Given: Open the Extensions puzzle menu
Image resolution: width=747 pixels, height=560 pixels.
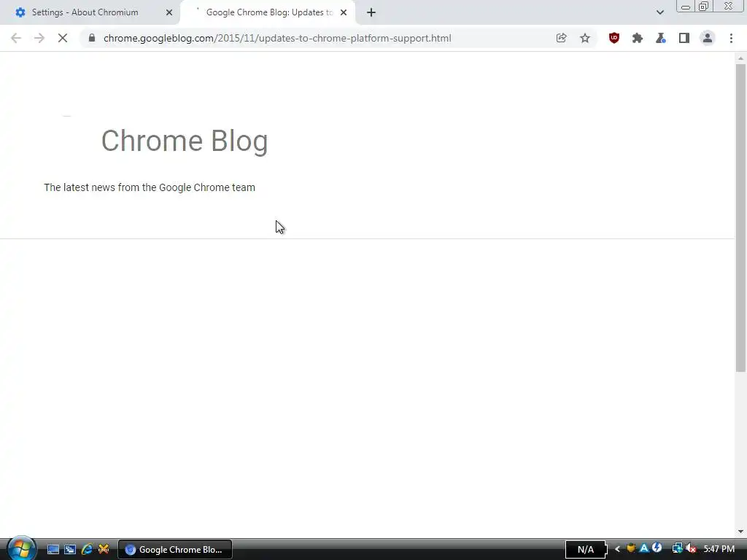Looking at the screenshot, I should pyautogui.click(x=638, y=38).
